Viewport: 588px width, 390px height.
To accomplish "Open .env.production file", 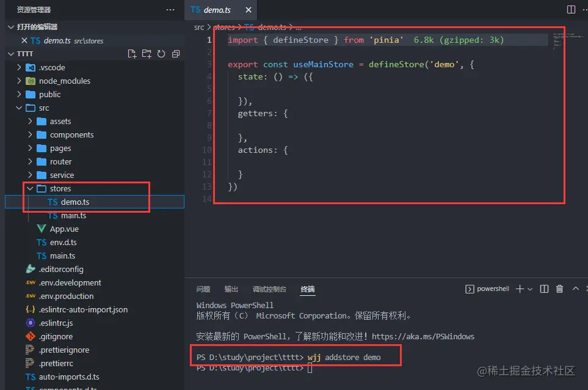I will point(95,296).
